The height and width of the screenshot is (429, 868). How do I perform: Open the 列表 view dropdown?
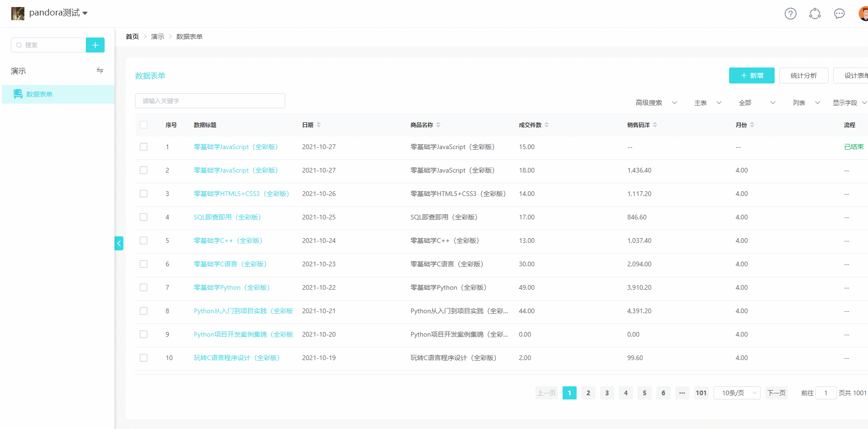[806, 103]
